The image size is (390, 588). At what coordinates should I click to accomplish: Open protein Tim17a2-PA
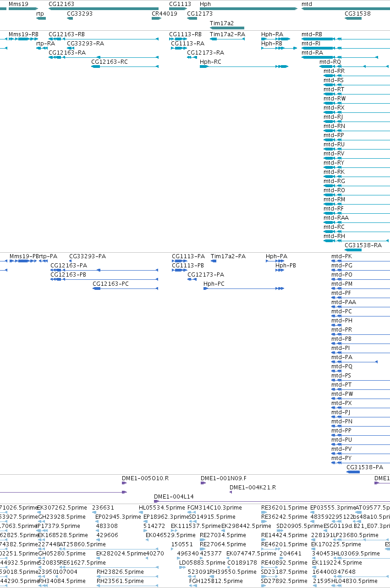click(214, 261)
